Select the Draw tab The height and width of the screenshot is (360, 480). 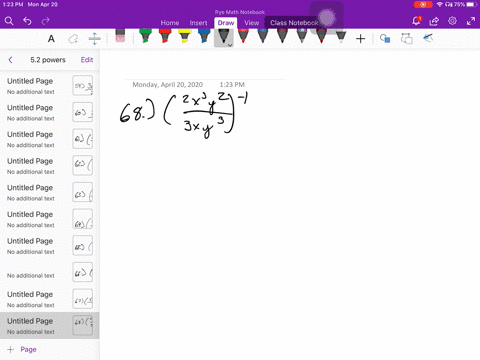226,23
